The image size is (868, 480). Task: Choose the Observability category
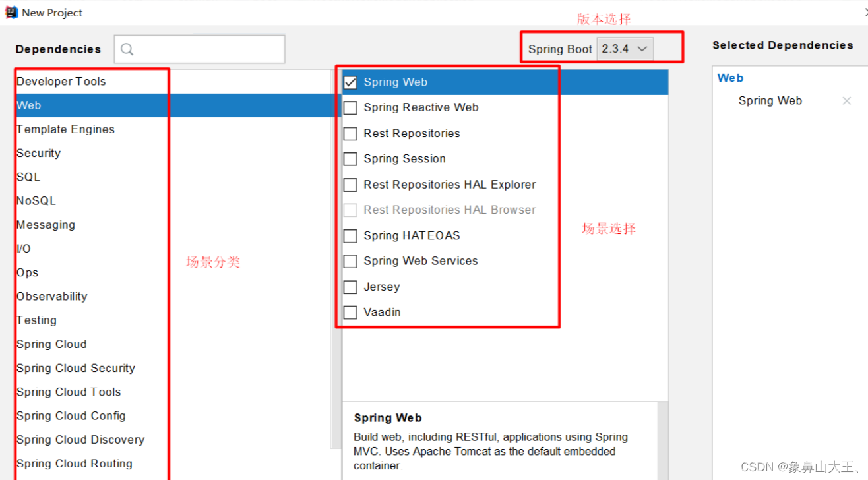point(174,297)
